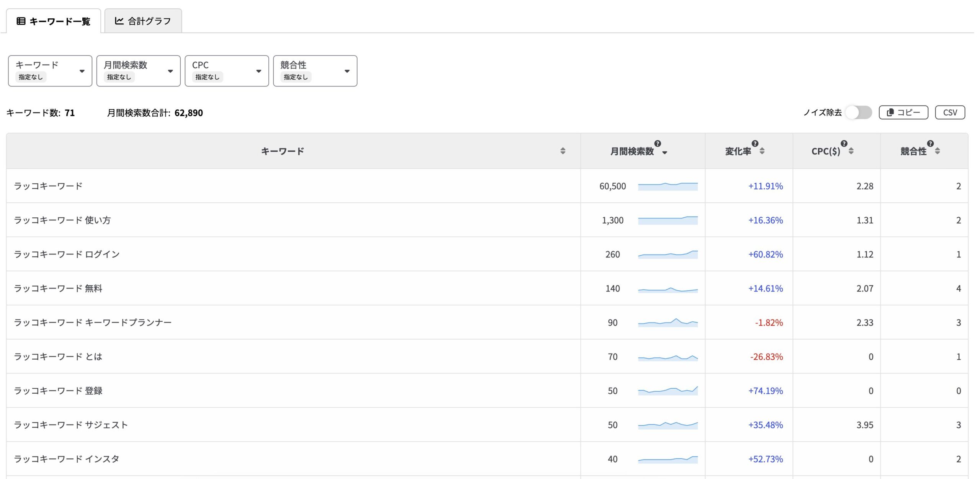
Task: Select the keyword ラッコキーワード とは
Action: [x=58, y=356]
